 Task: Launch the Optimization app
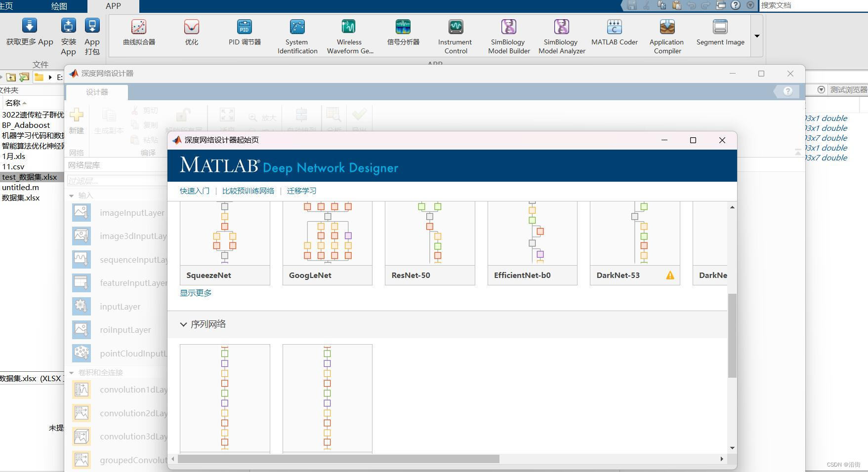coord(191,27)
